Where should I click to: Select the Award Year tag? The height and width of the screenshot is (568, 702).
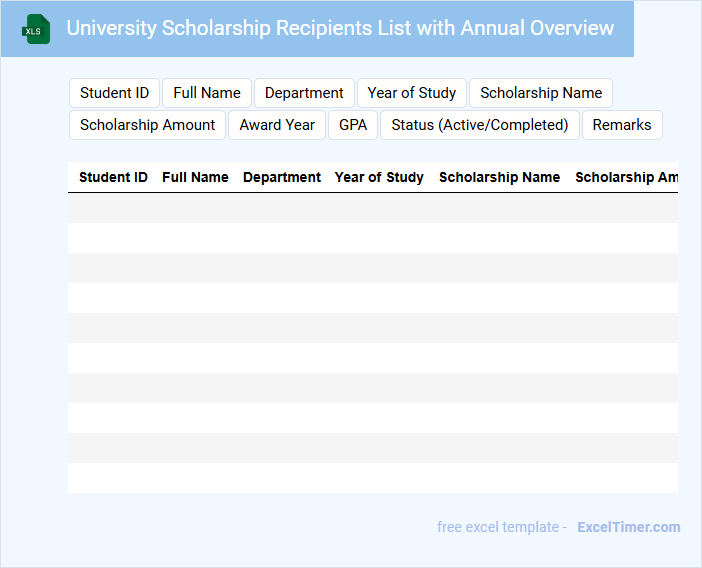point(277,125)
